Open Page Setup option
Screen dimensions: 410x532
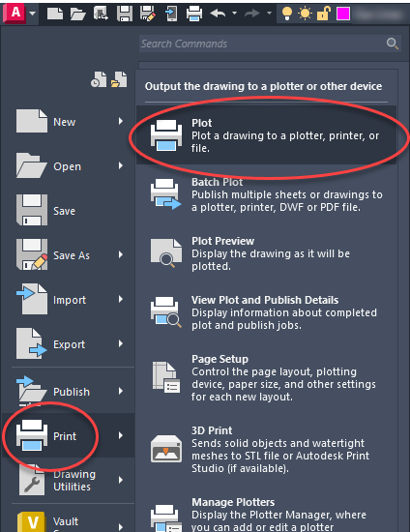[267, 378]
